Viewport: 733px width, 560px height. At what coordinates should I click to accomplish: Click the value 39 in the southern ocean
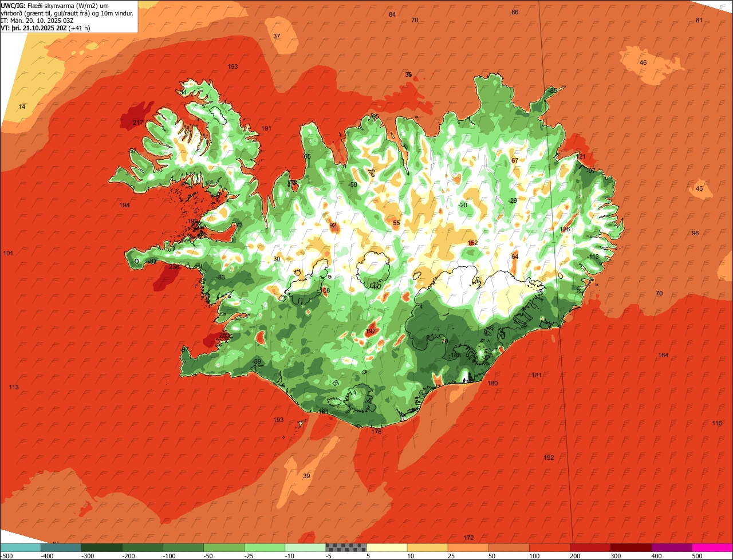click(x=306, y=476)
